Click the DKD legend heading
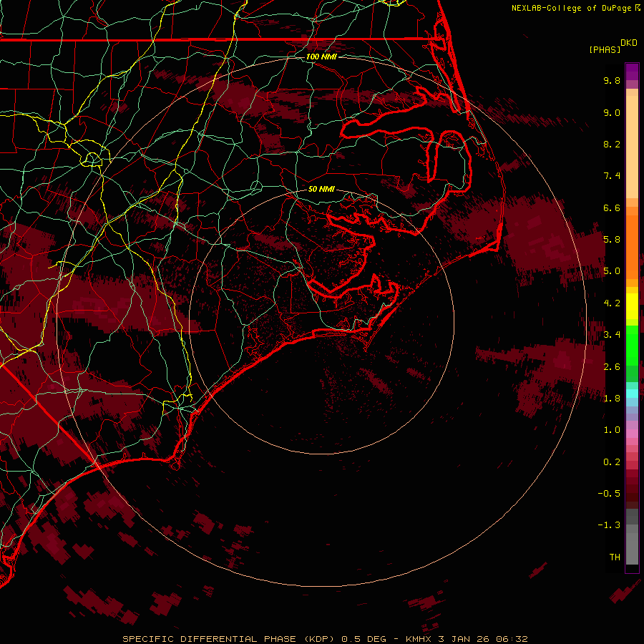 [x=629, y=43]
